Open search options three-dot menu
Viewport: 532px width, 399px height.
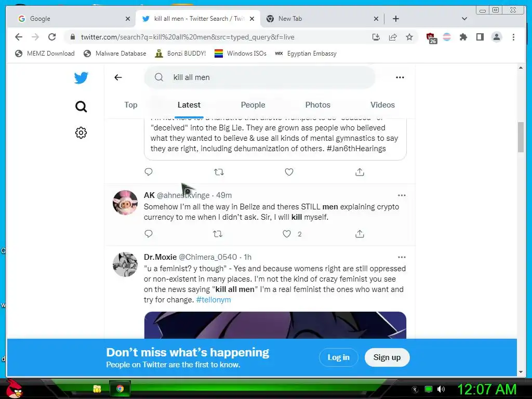(400, 77)
